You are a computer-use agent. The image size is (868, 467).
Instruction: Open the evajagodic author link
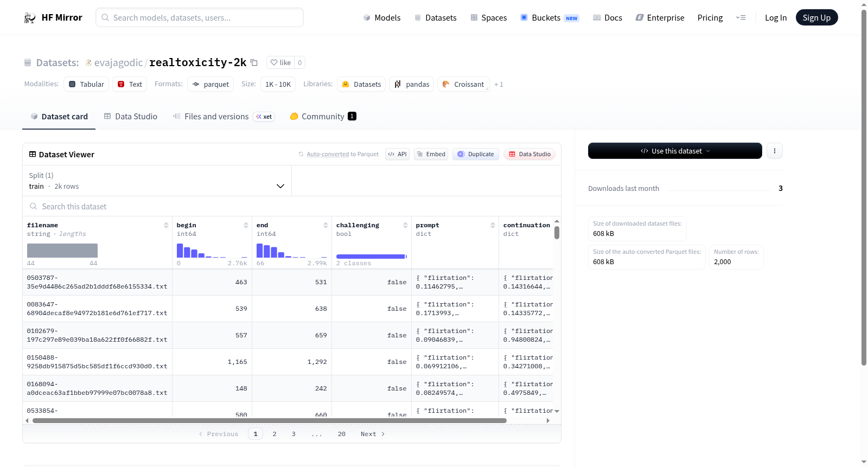118,63
